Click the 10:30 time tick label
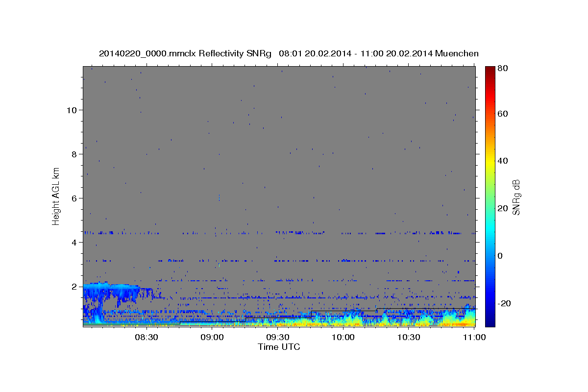588x392 pixels. 409,337
